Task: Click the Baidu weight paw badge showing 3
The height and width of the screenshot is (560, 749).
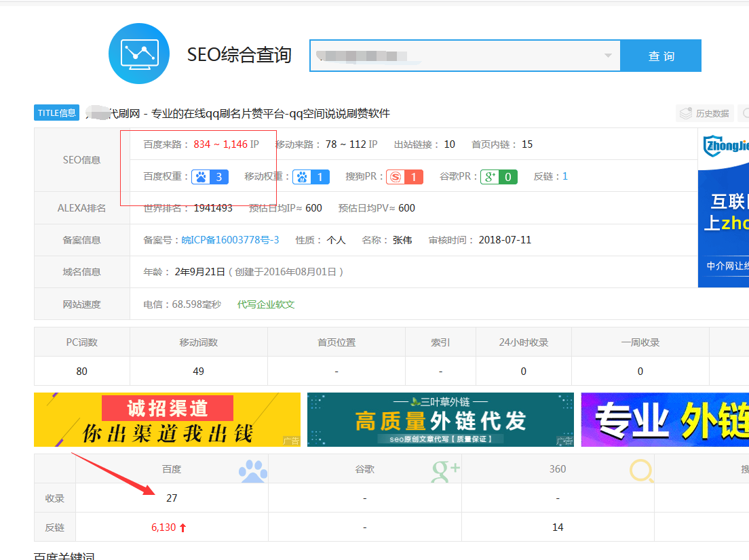Action: 210,177
